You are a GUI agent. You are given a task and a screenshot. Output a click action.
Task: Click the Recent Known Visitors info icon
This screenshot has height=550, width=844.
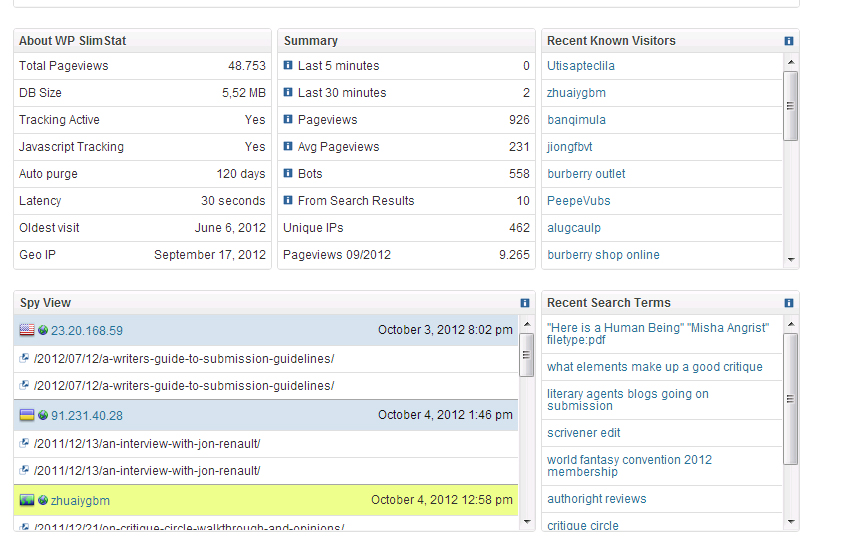[788, 41]
